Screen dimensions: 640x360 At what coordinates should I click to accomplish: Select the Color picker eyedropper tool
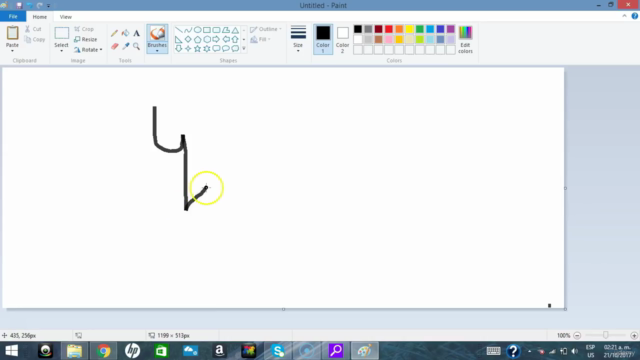[x=125, y=47]
